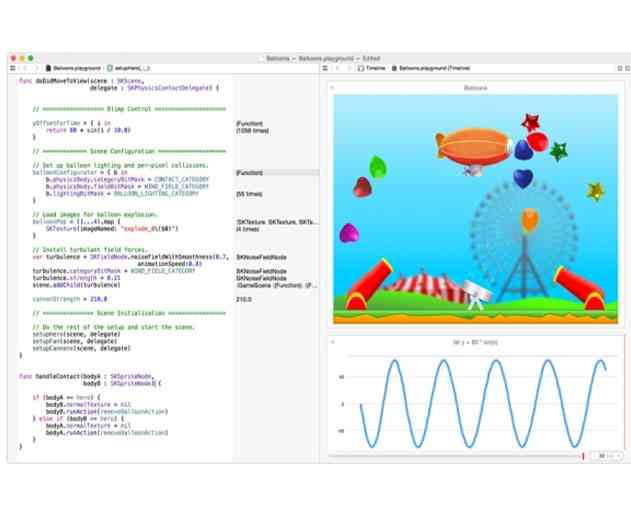The width and height of the screenshot is (631, 522).
Task: Select the '(55 times)' result in sidebar
Action: (249, 194)
